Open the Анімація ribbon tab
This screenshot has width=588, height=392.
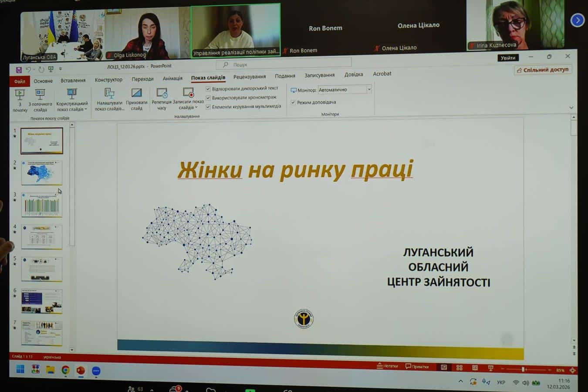[x=172, y=78]
